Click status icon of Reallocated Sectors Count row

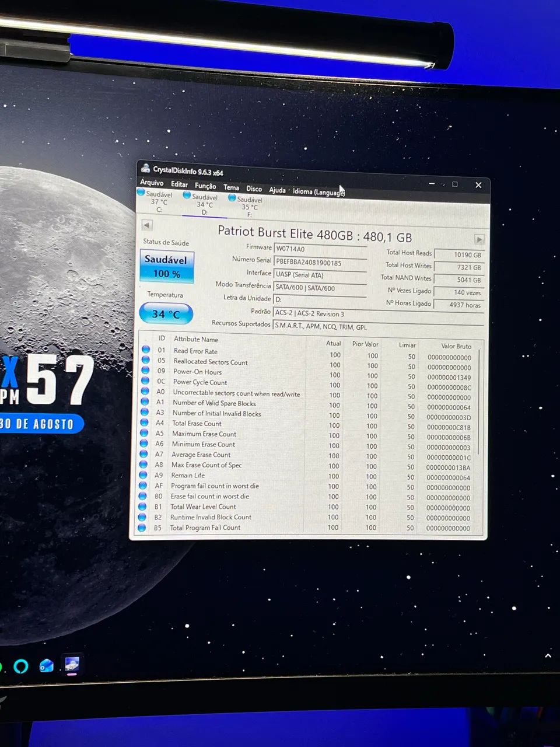click(x=146, y=359)
